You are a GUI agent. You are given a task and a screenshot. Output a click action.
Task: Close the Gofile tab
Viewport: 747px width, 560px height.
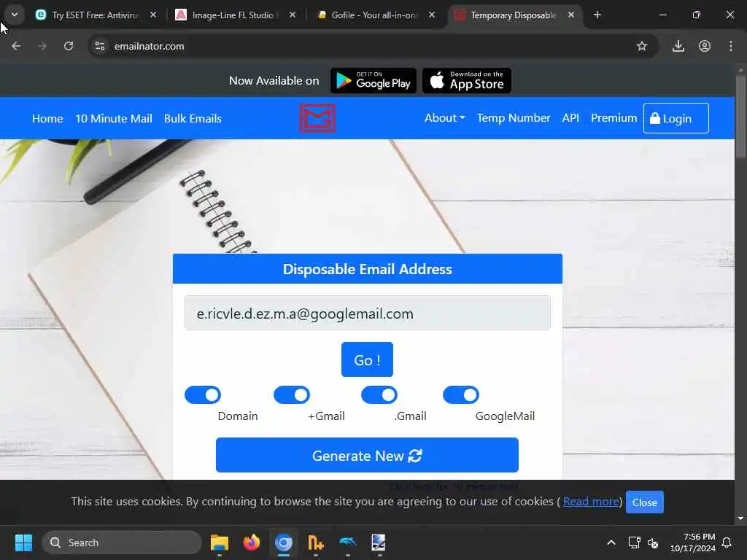[x=432, y=15]
